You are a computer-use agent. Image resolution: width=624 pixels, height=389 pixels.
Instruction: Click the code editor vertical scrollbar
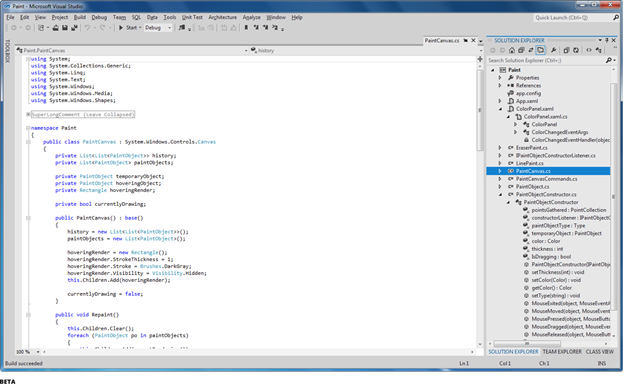point(480,111)
